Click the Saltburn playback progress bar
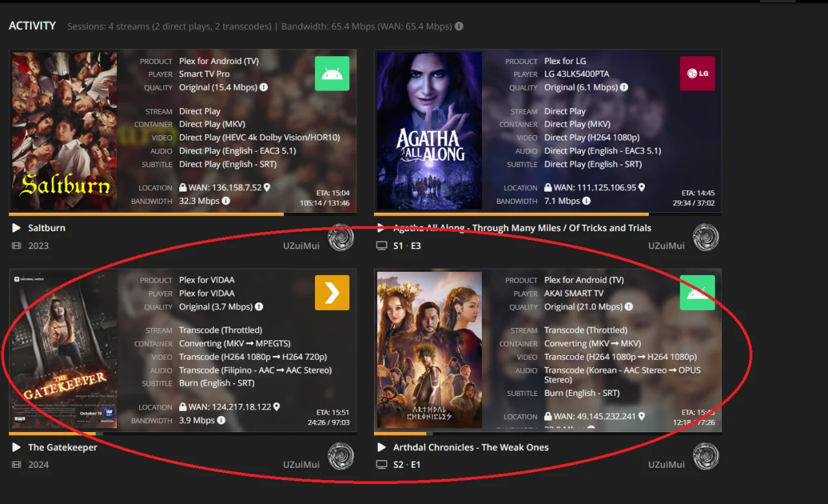 click(182, 214)
